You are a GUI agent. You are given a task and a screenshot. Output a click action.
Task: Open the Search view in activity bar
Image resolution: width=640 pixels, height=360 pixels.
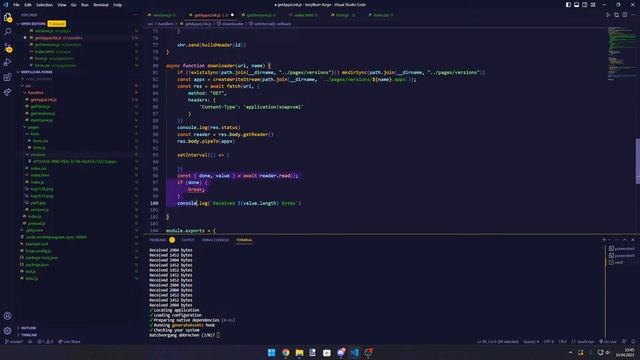tap(7, 32)
